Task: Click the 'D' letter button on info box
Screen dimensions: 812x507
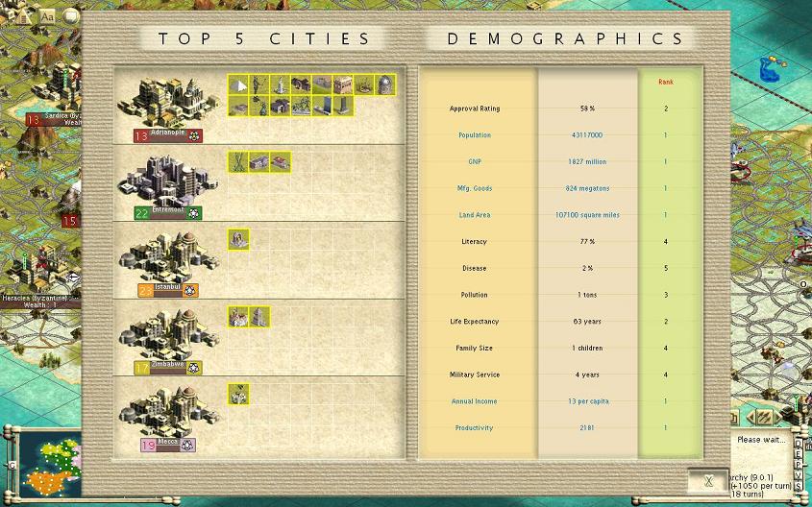Action: tap(798, 443)
